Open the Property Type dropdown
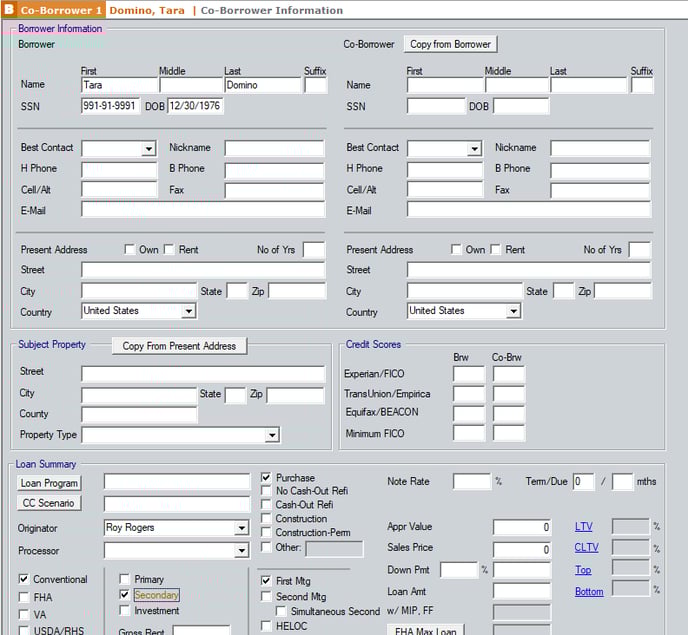Image resolution: width=688 pixels, height=635 pixels. tap(271, 436)
